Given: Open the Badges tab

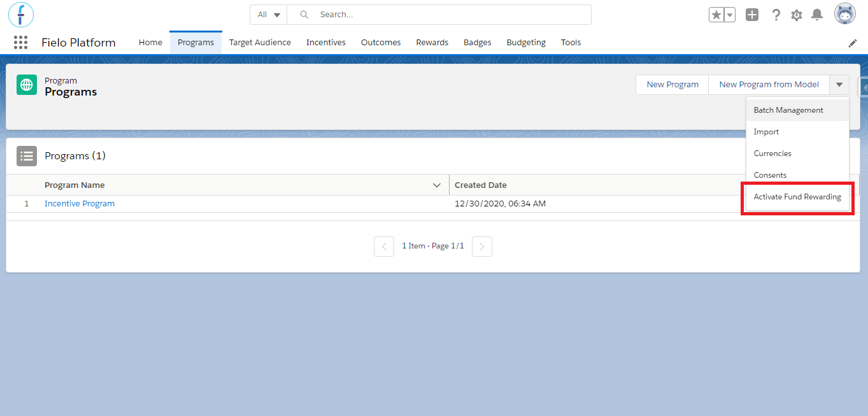Looking at the screenshot, I should (x=478, y=43).
